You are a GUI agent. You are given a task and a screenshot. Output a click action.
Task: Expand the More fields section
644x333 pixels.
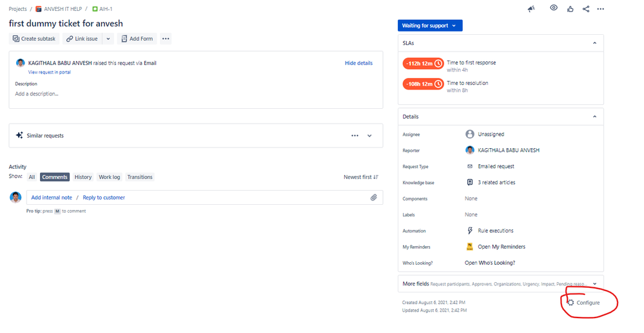[501, 284]
